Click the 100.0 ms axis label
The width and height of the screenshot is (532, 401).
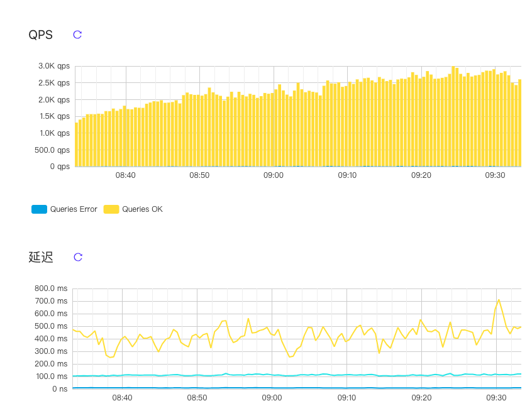coord(52,376)
